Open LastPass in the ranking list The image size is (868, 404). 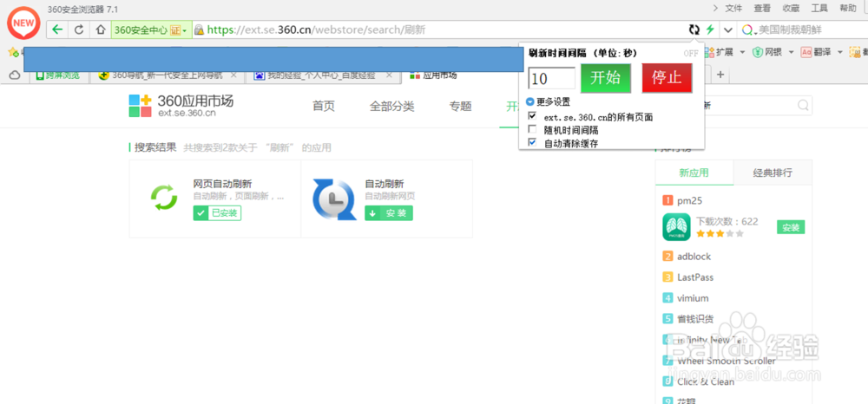point(695,277)
